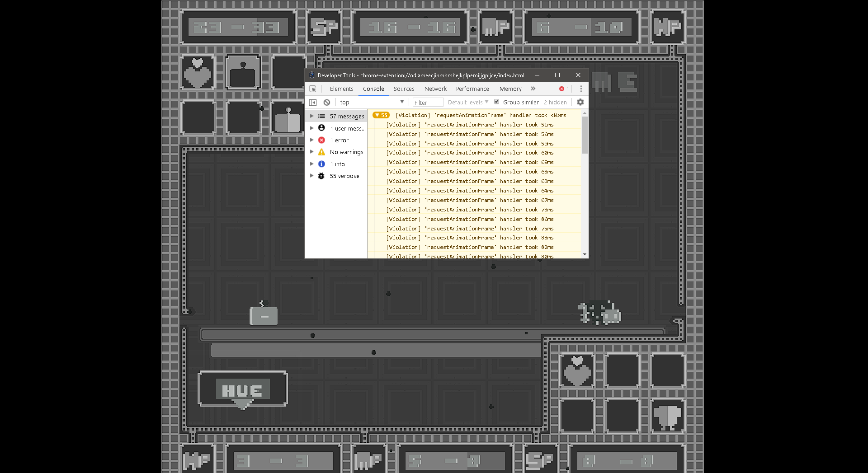Switch to the Sources tab
Image resolution: width=868 pixels, height=473 pixels.
point(404,89)
